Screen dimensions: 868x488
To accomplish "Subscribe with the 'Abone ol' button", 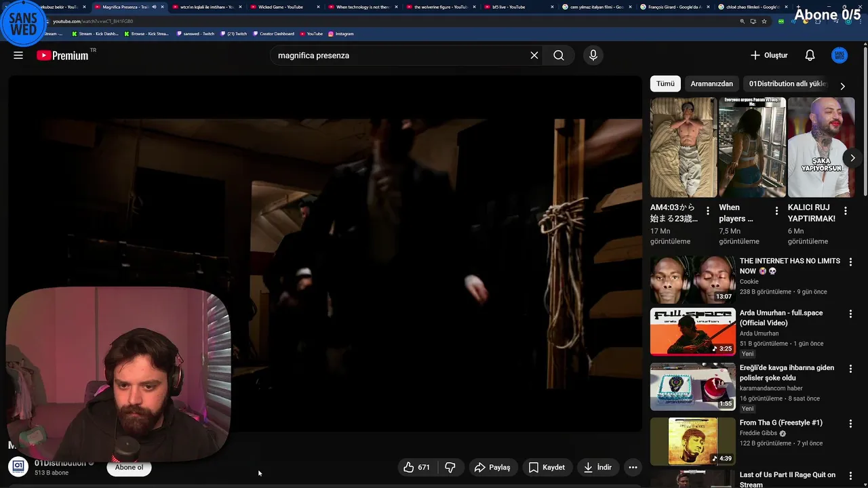I will (x=129, y=467).
